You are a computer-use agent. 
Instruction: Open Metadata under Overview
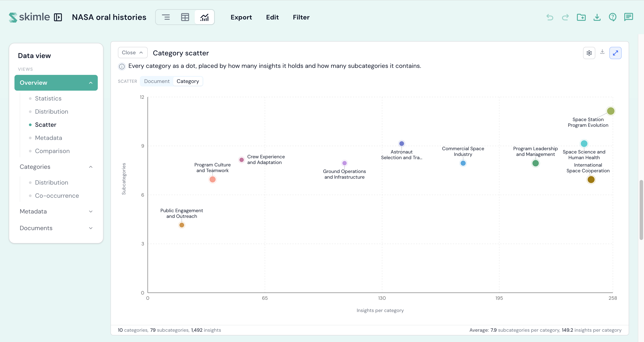[x=48, y=138]
